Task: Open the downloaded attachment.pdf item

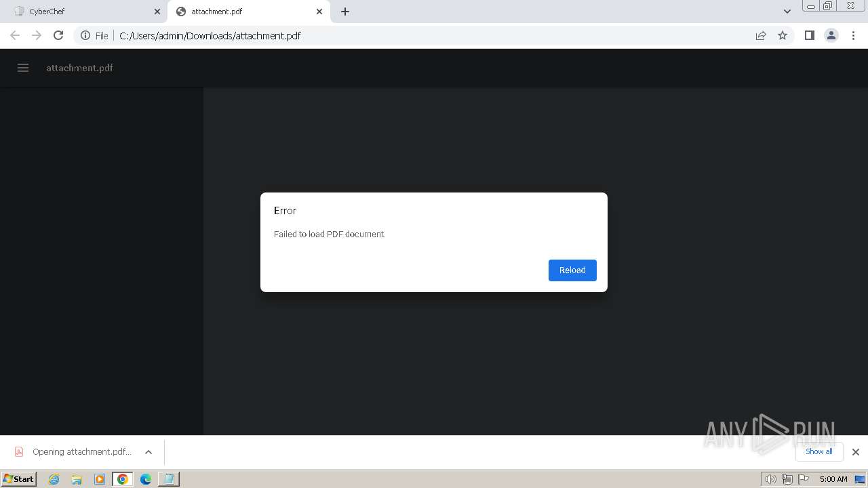Action: [75, 452]
